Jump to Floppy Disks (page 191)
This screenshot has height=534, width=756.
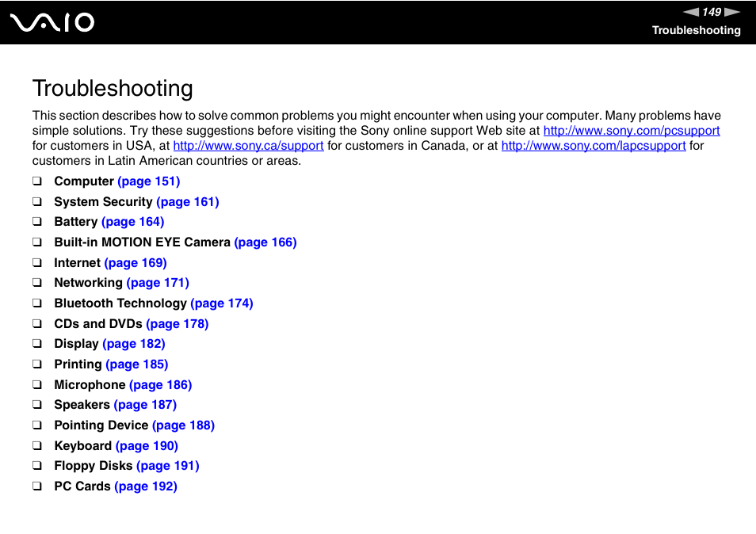(x=168, y=466)
